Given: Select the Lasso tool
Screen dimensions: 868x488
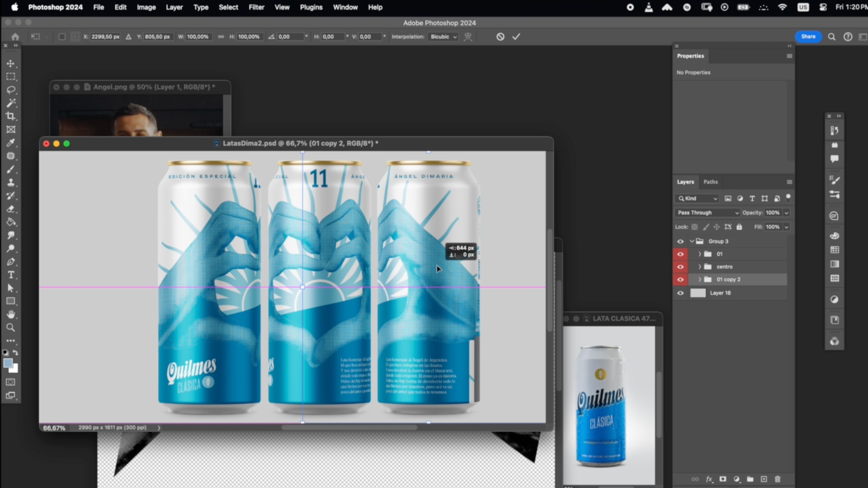Looking at the screenshot, I should [11, 90].
